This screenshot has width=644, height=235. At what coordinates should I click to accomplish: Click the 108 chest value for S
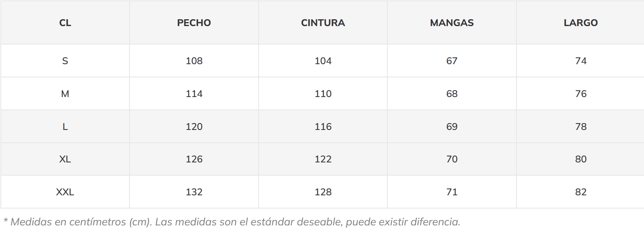[194, 61]
